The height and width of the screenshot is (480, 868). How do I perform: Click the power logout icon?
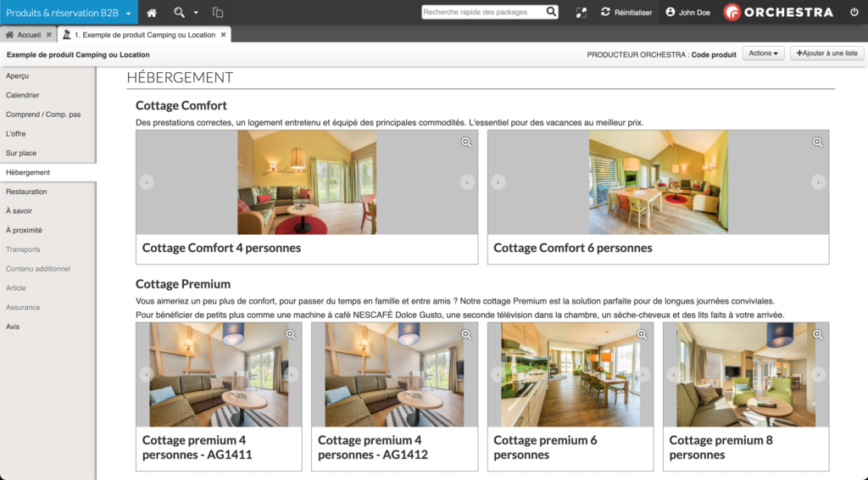854,13
